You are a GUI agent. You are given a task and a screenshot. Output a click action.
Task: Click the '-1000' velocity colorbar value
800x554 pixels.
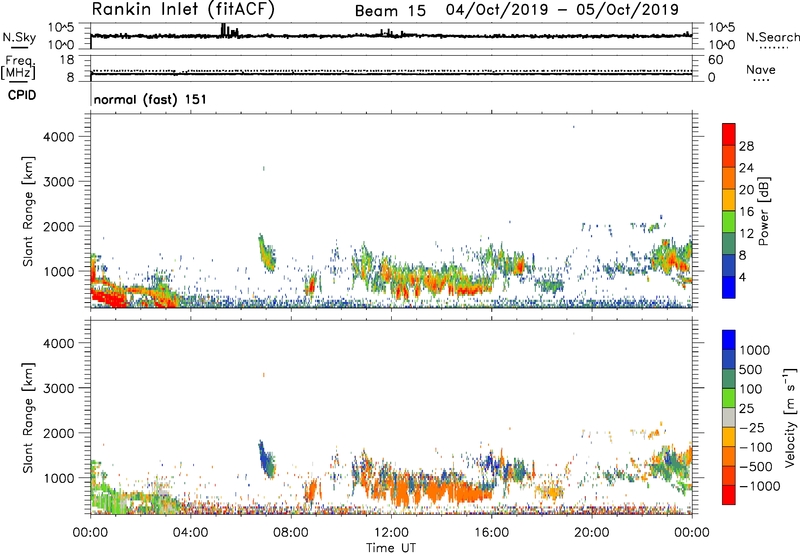click(x=760, y=486)
